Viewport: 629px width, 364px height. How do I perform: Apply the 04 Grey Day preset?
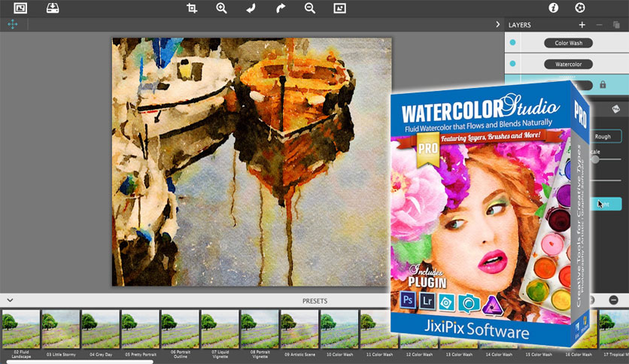click(x=101, y=329)
